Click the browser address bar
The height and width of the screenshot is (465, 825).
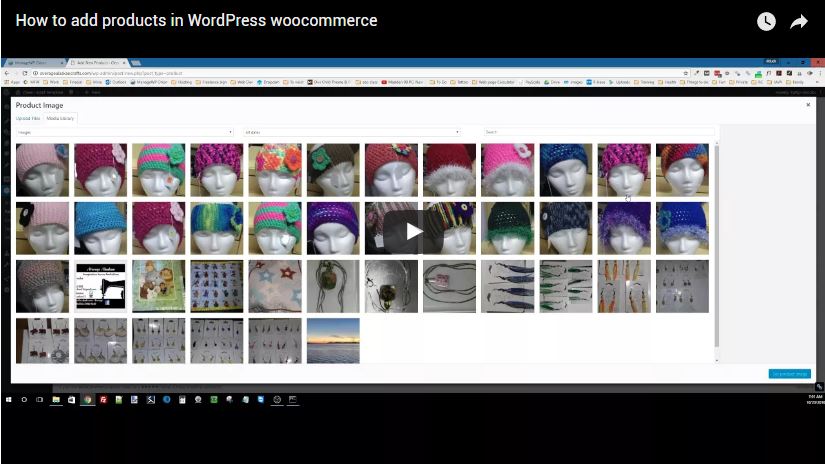pos(358,73)
